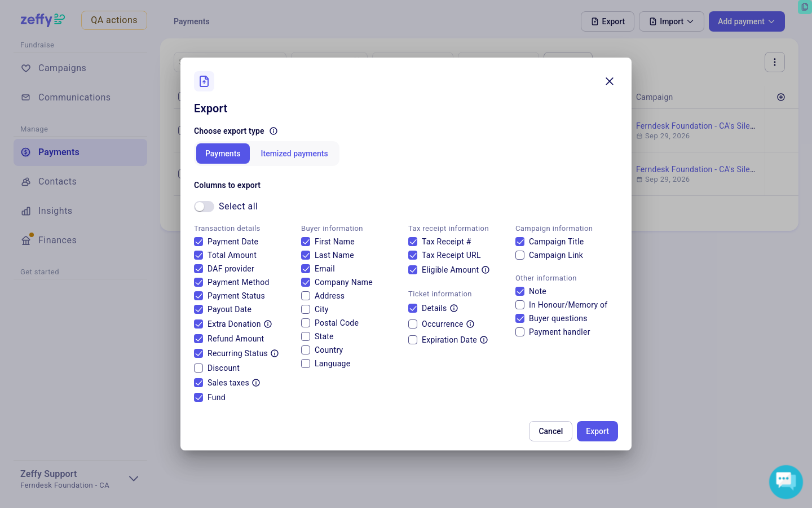Open Communications in the sidebar
This screenshot has height=508, width=812.
pos(80,98)
